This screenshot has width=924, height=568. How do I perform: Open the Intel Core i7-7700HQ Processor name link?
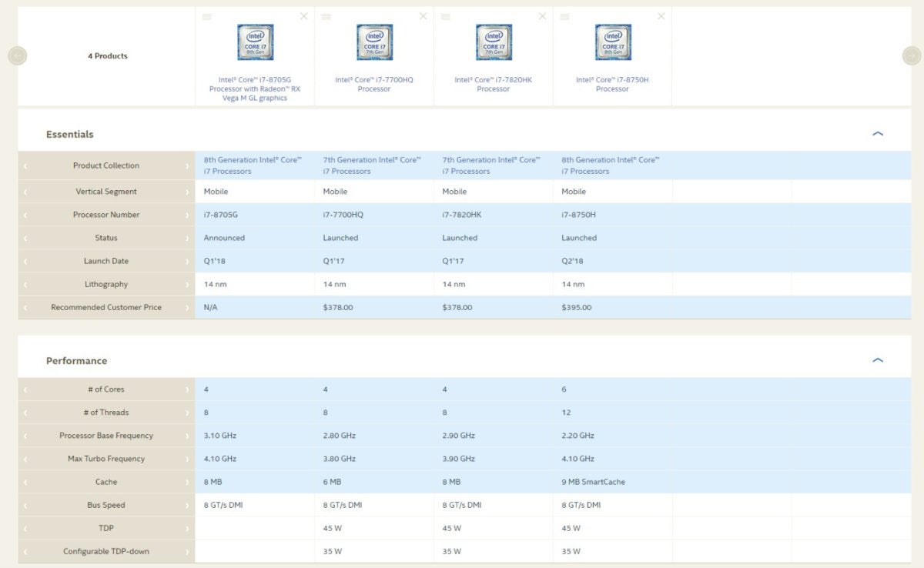click(374, 84)
